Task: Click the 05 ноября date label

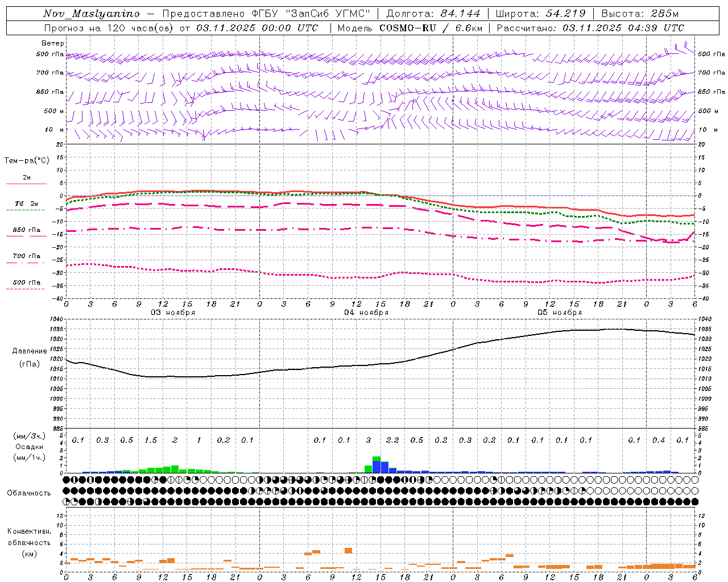Action: 560,312
